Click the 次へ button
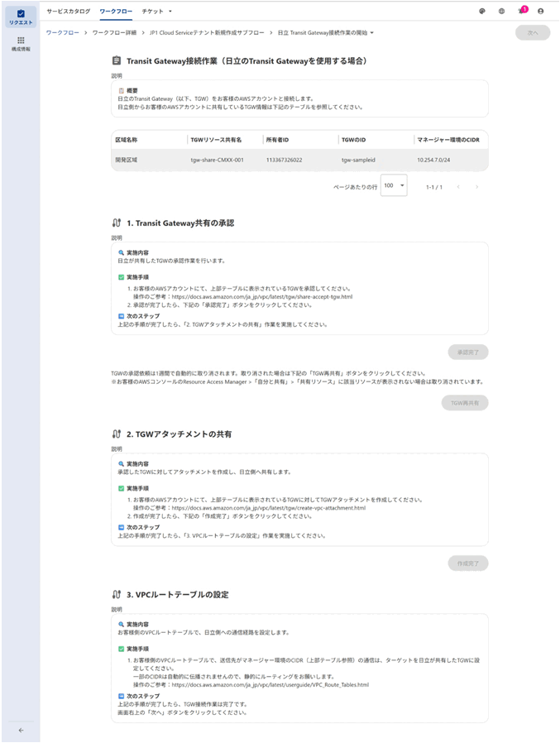 533,33
